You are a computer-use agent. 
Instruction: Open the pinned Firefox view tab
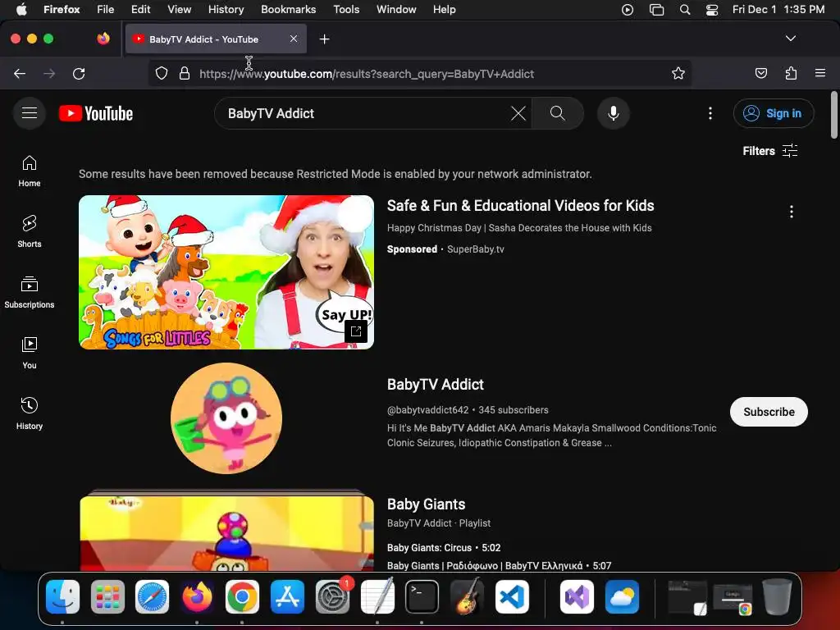[103, 39]
